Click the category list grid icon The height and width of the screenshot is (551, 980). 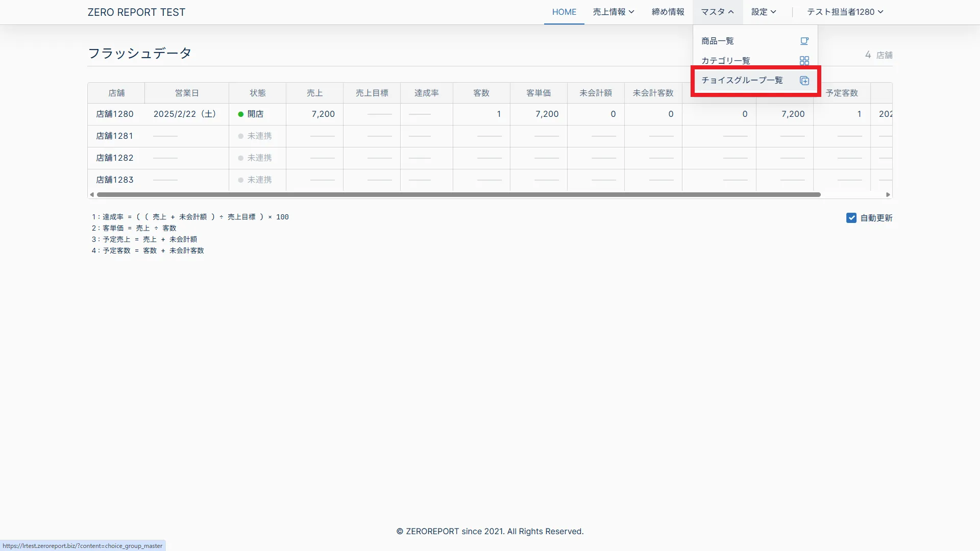click(x=804, y=61)
